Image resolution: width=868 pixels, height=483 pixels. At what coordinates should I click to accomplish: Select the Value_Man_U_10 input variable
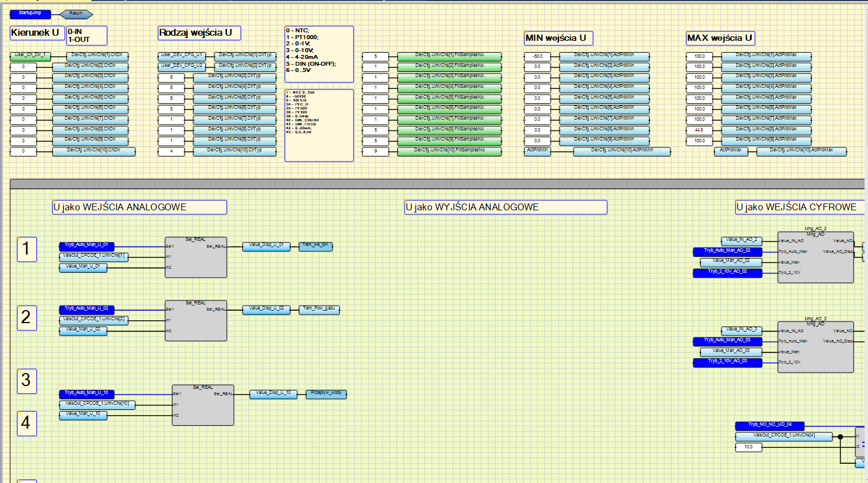pyautogui.click(x=83, y=416)
